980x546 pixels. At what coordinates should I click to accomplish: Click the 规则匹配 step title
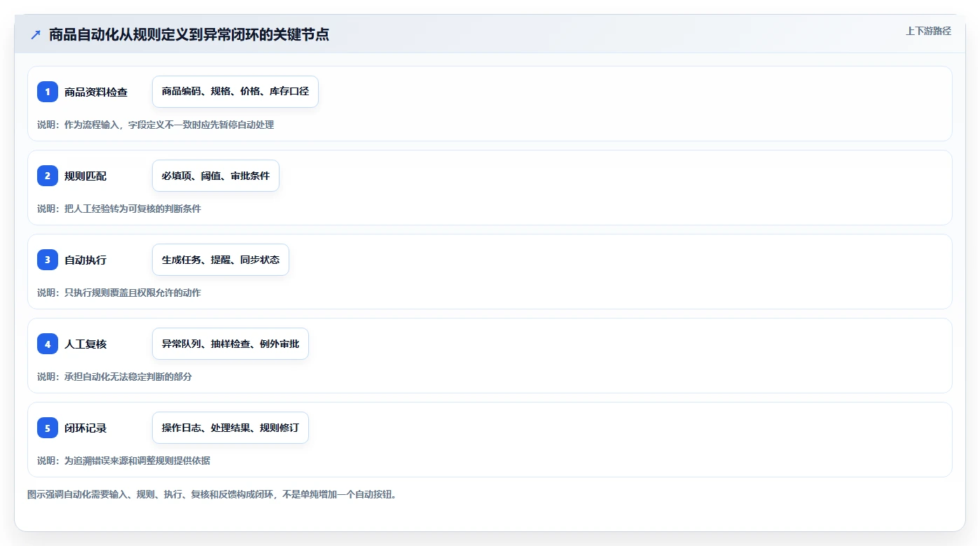click(85, 176)
